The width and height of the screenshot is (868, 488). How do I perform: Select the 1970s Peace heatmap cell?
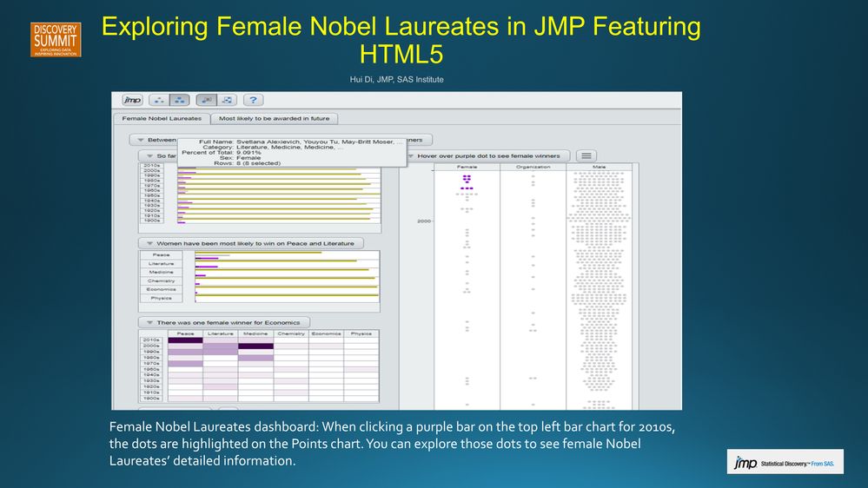pyautogui.click(x=185, y=364)
